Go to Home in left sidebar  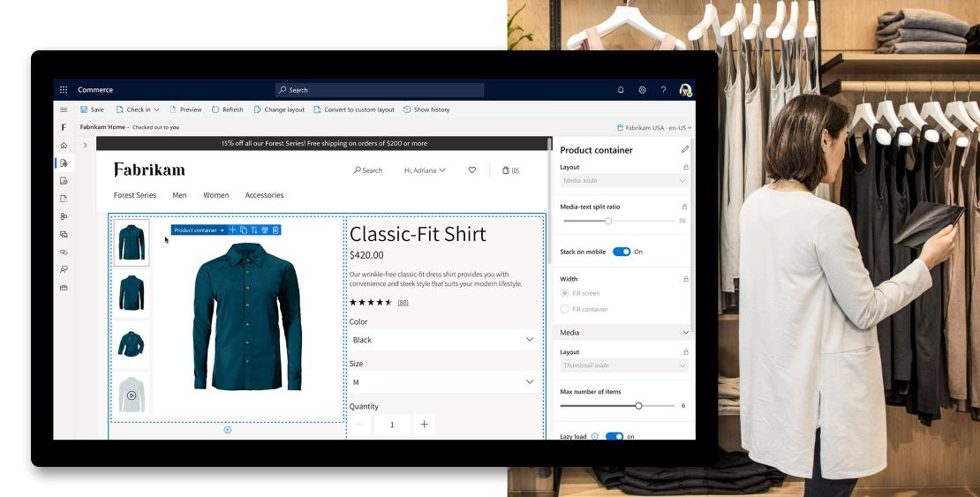tap(63, 145)
